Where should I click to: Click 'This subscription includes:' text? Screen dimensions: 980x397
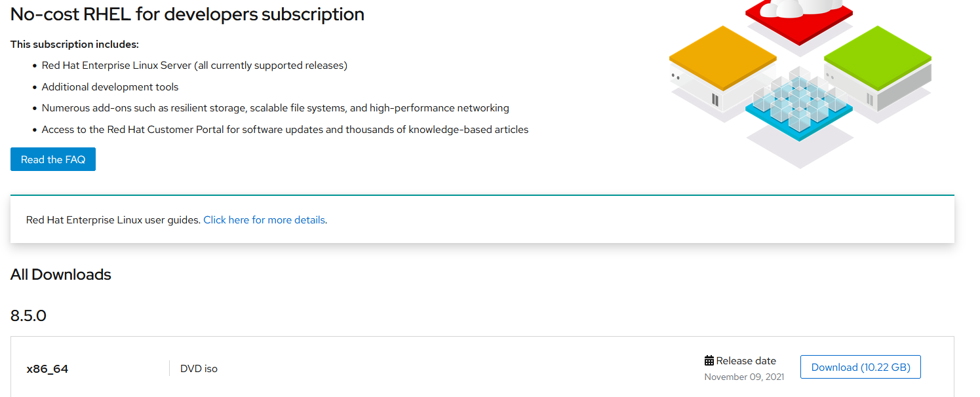[75, 45]
